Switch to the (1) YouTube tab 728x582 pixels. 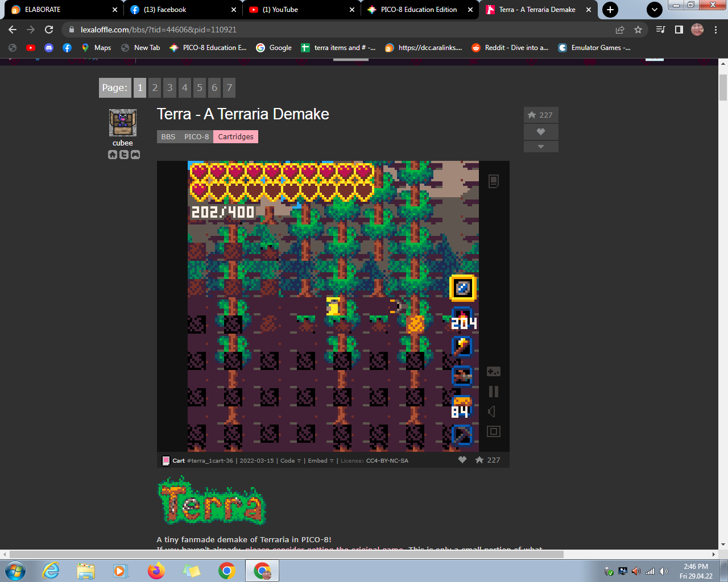pyautogui.click(x=301, y=10)
